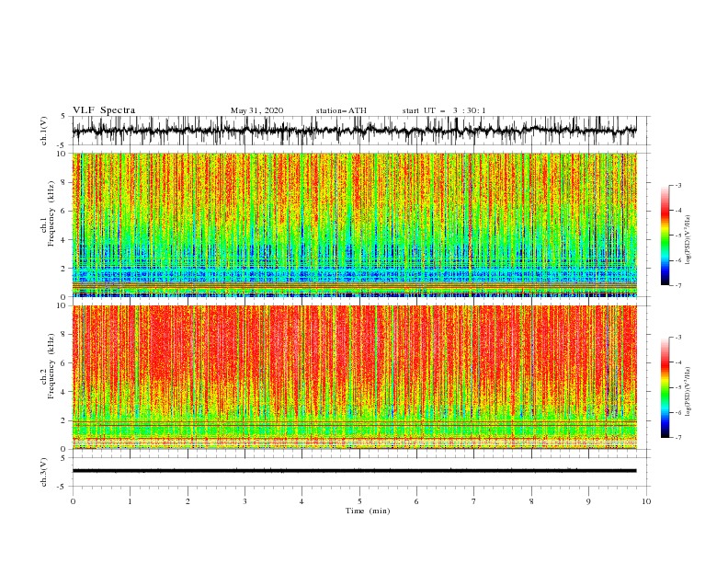Click inside the ch.2 spectrogram panel
The width and height of the screenshot is (728, 563).
tap(354, 377)
